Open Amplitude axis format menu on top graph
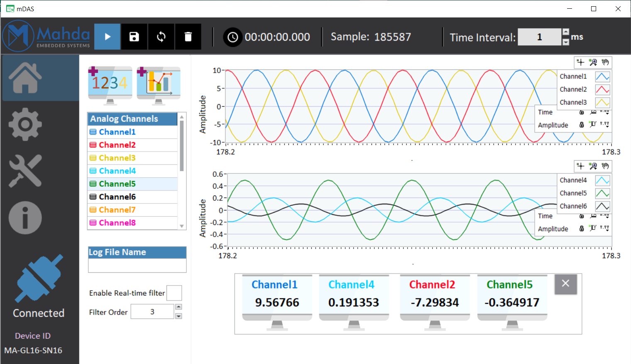This screenshot has width=631, height=364. coord(605,124)
